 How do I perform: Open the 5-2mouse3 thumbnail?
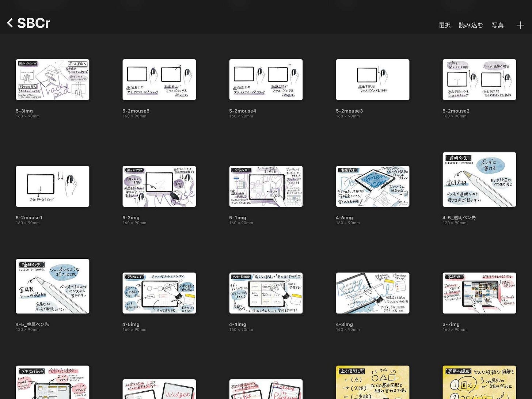(x=373, y=80)
